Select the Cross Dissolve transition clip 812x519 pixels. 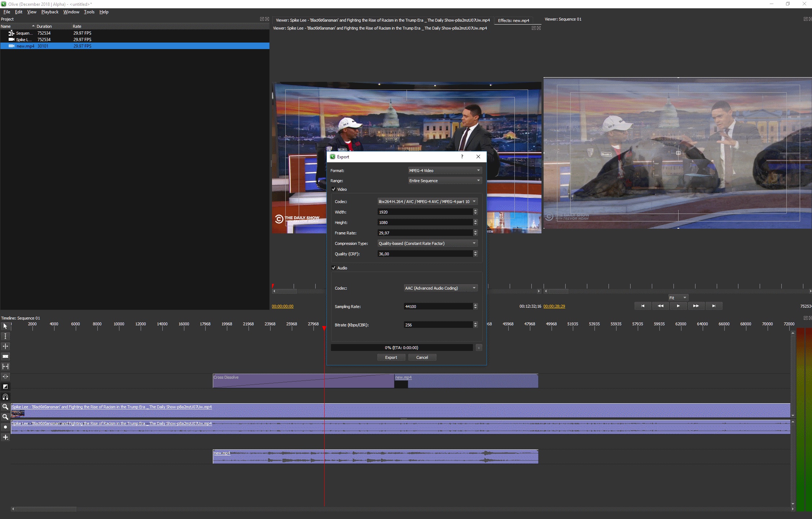[x=303, y=381]
